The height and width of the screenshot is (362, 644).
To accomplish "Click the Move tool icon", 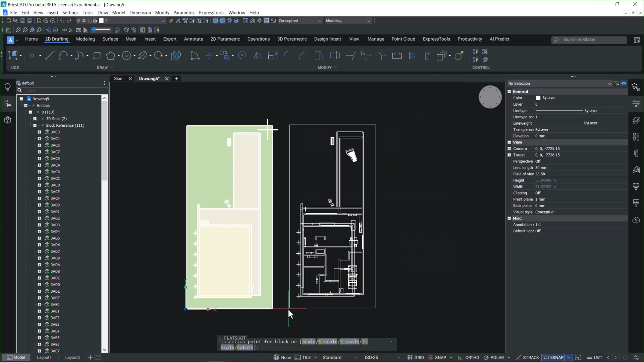I will [x=209, y=56].
